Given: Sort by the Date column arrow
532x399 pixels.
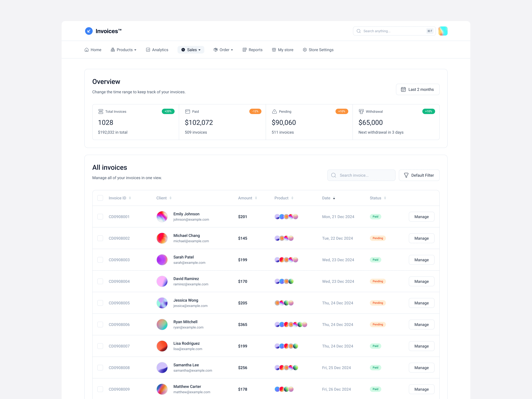Looking at the screenshot, I should tap(334, 198).
